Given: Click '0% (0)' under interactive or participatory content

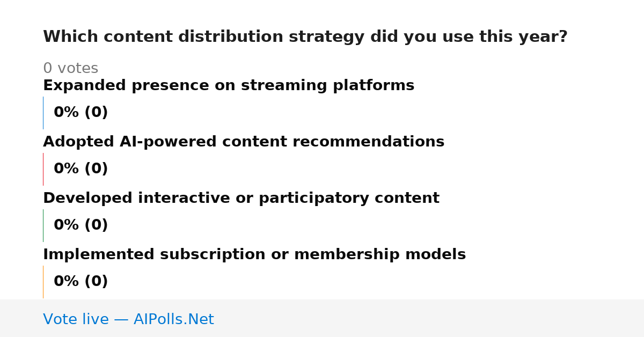Looking at the screenshot, I should 80,225.
